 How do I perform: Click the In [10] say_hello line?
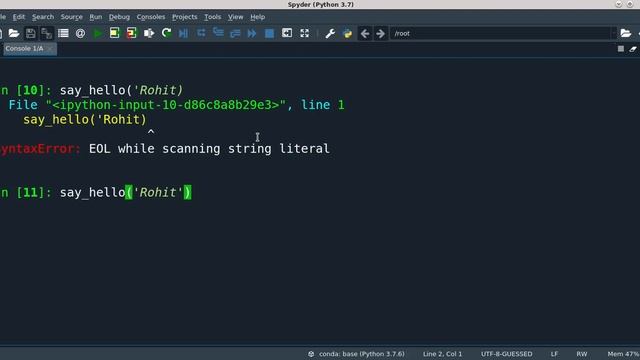pos(92,90)
